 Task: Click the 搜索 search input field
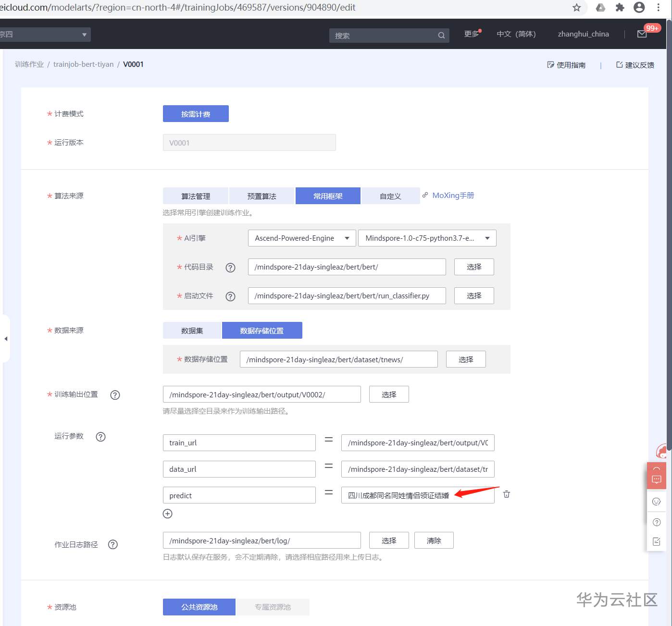(x=389, y=36)
